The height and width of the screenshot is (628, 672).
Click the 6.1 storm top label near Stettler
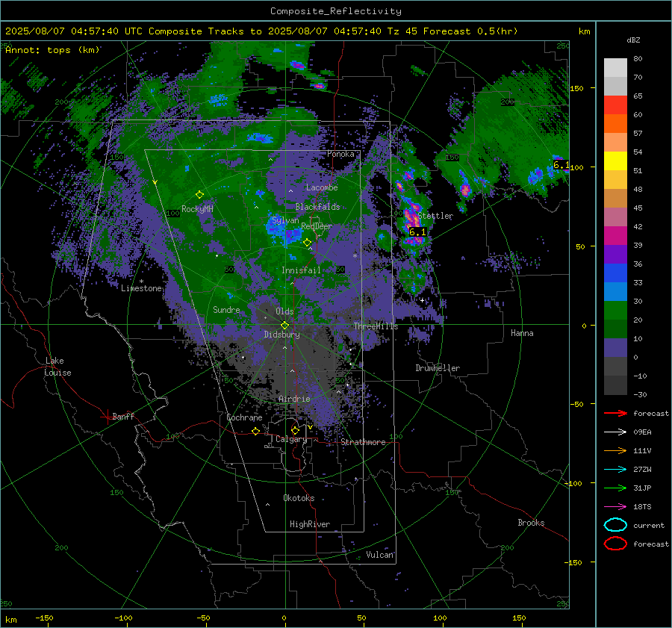417,232
